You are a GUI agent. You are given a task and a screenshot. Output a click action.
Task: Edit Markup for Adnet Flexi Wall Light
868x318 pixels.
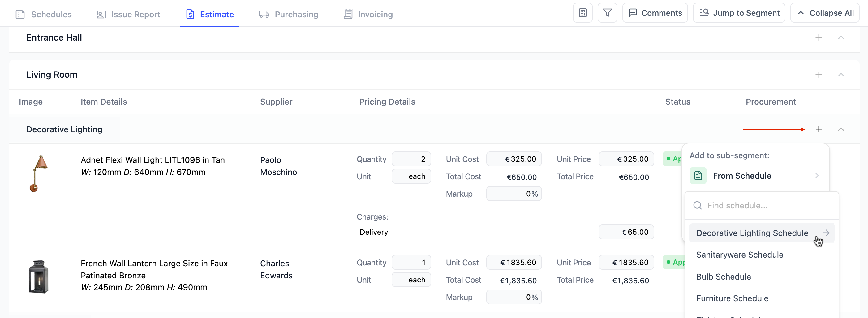tap(514, 194)
